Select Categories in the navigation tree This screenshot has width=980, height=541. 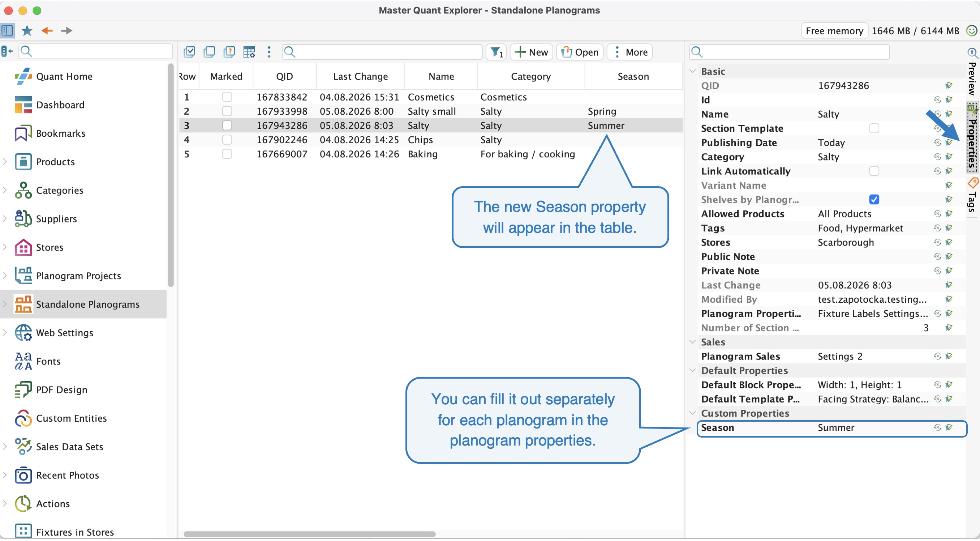(x=60, y=190)
